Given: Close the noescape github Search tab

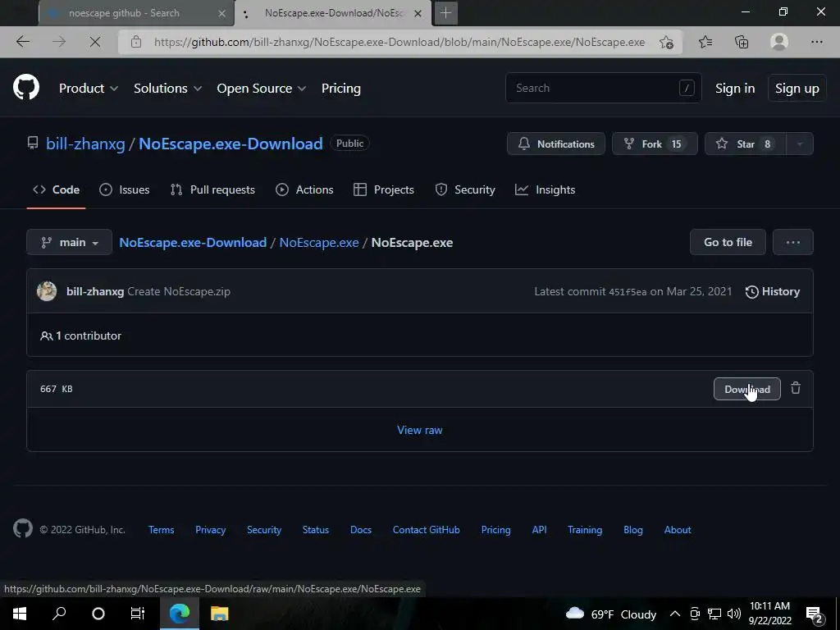Looking at the screenshot, I should 221,13.
